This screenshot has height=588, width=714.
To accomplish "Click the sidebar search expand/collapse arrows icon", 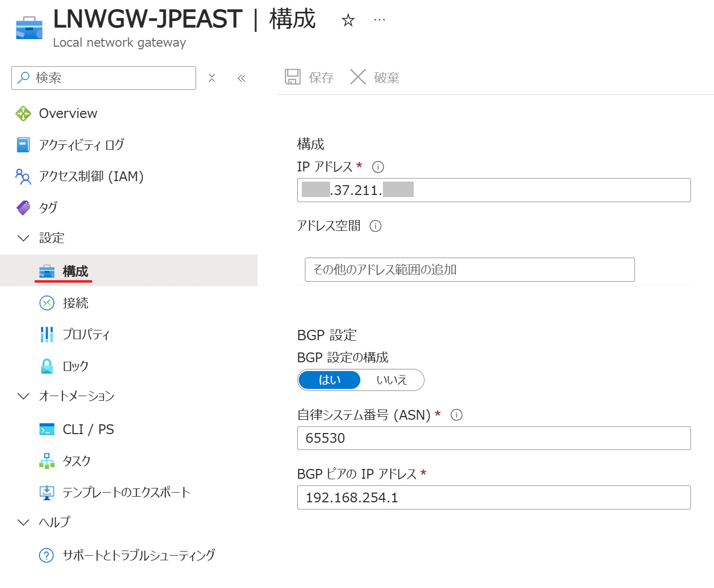I will pos(212,78).
